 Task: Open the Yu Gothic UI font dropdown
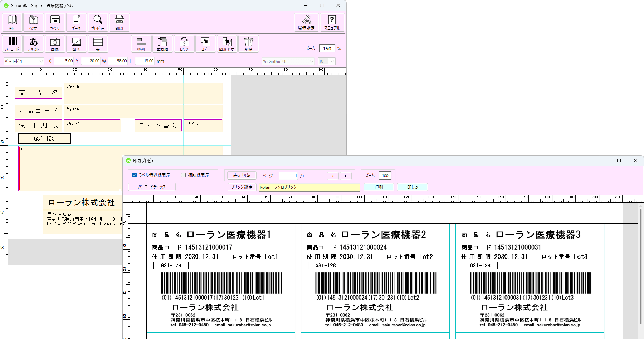tap(311, 62)
